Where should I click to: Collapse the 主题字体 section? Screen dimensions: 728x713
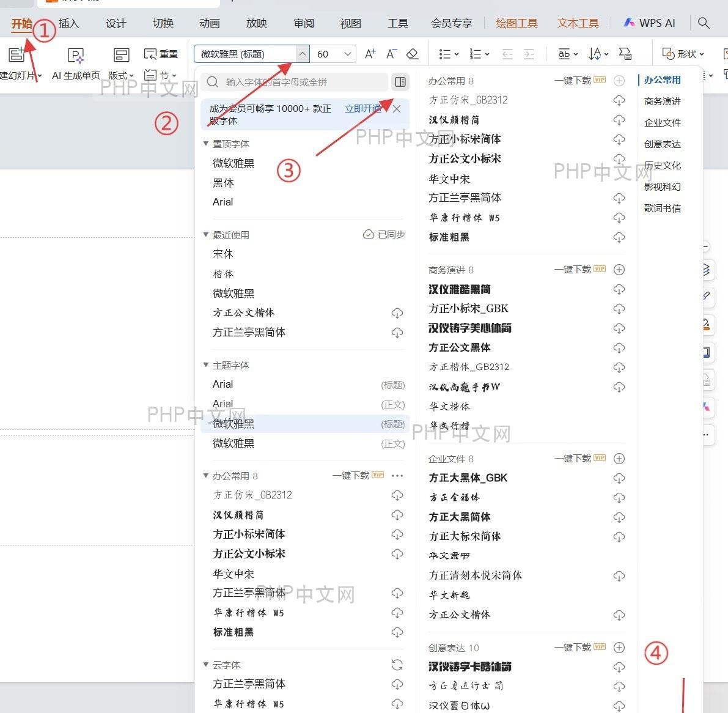click(x=205, y=365)
